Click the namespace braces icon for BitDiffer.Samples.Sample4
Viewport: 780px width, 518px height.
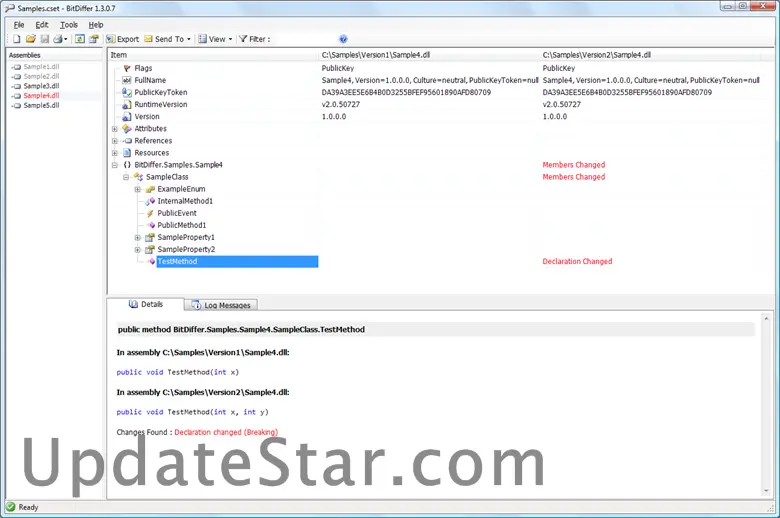click(127, 165)
